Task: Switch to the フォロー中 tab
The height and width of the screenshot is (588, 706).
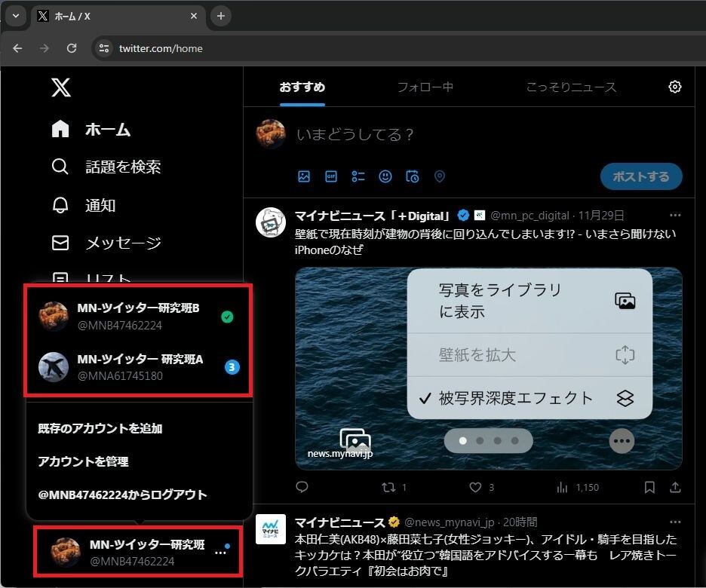Action: [425, 87]
